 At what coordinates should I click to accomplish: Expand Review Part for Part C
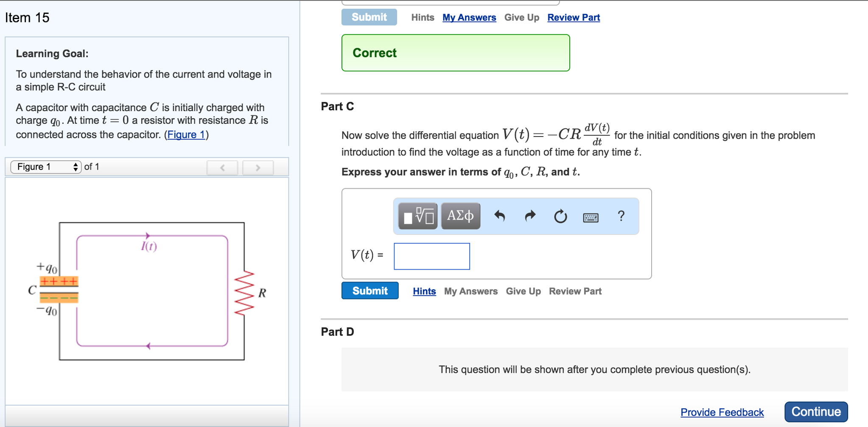tap(575, 291)
